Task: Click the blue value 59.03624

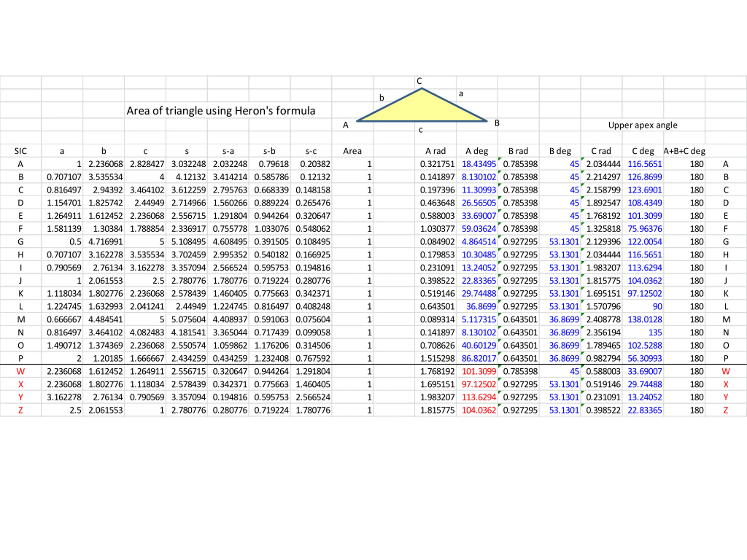Action: click(x=479, y=229)
